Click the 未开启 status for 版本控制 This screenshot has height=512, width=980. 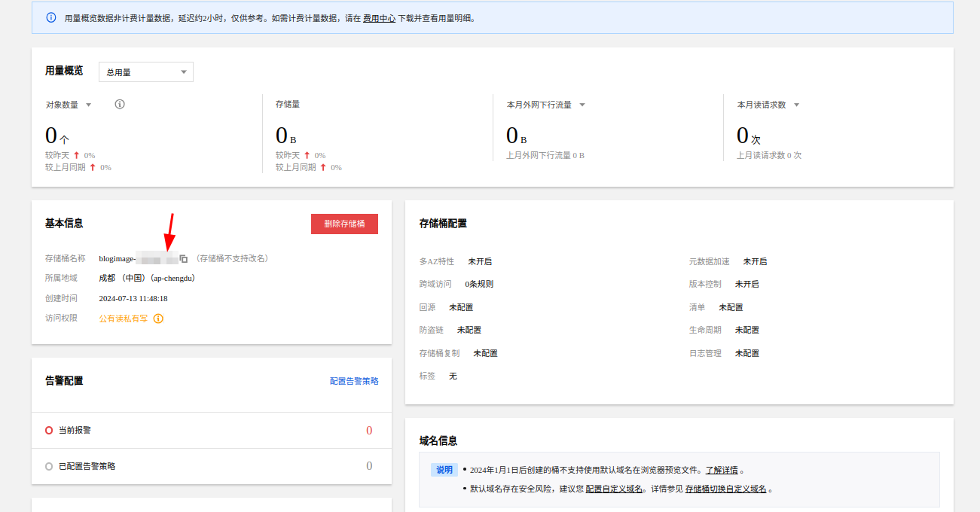pyautogui.click(x=746, y=284)
